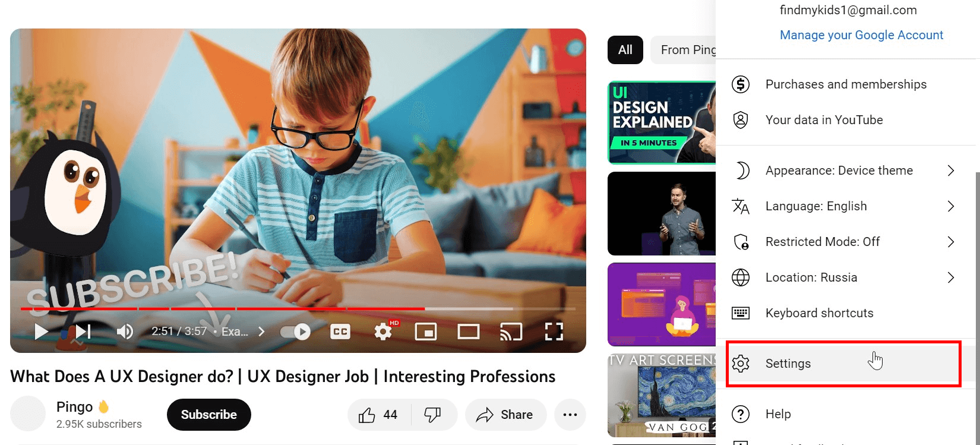This screenshot has height=445, width=980.
Task: Enable miniplayer mode
Action: point(426,332)
